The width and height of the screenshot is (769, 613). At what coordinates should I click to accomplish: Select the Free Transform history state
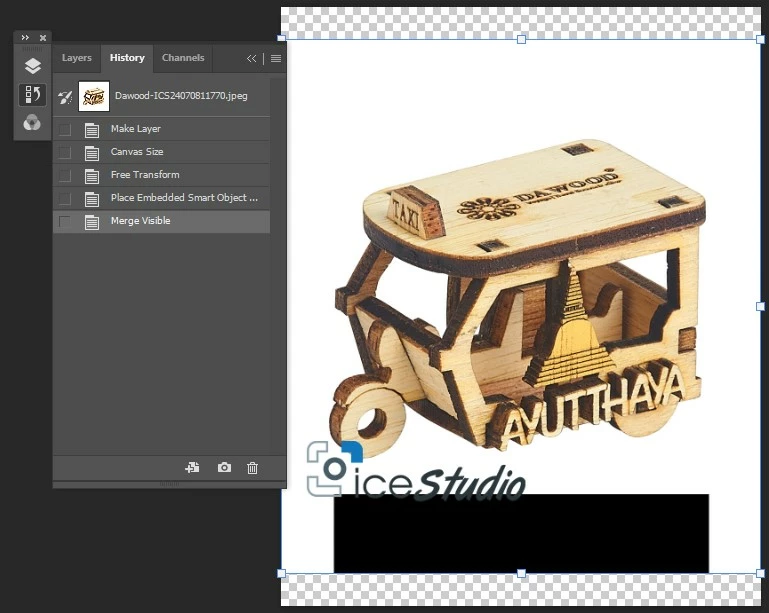[x=161, y=175]
